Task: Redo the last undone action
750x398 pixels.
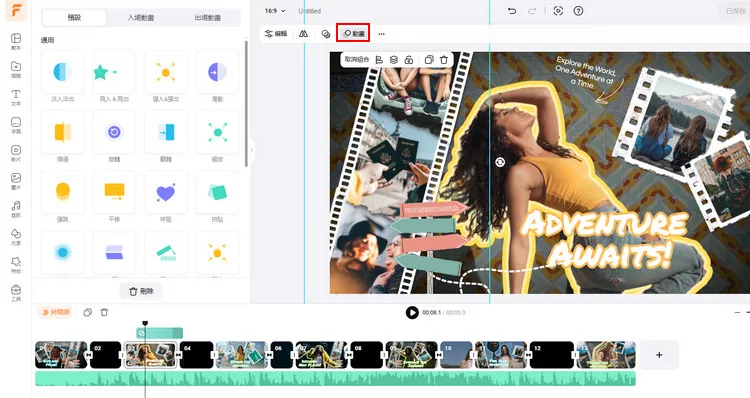Action: [x=532, y=11]
